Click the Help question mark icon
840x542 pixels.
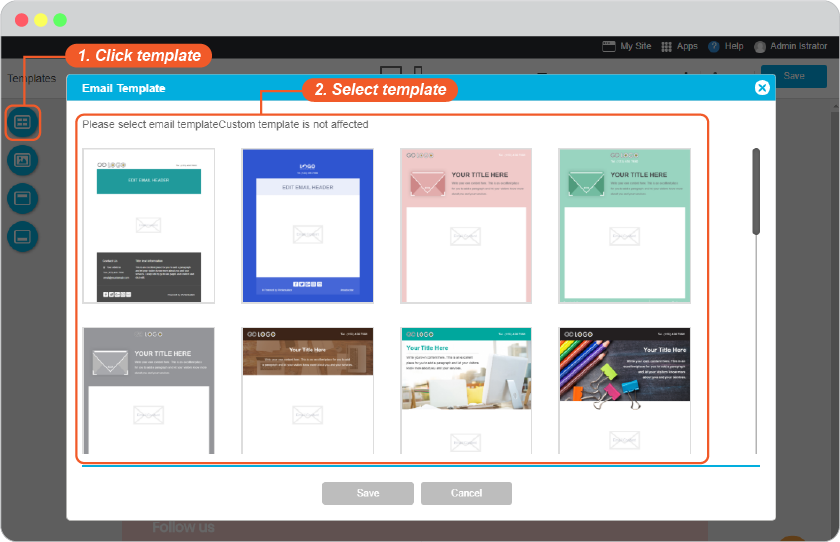(714, 47)
